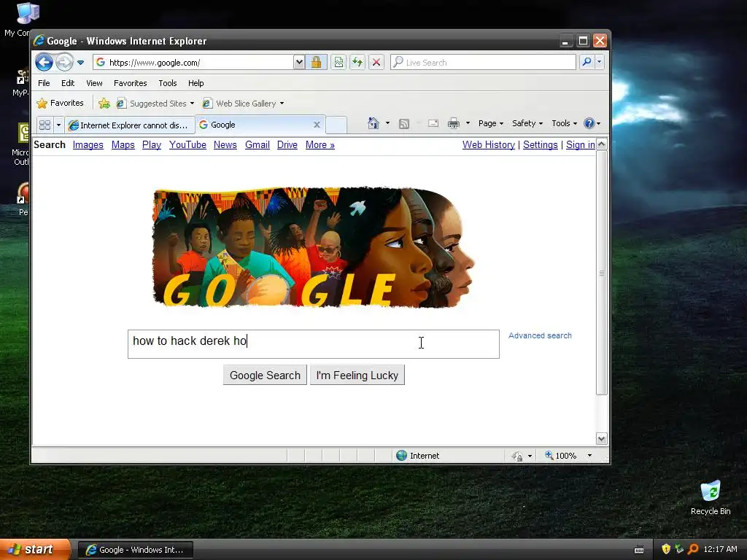Expand the 'More »' link
The image size is (747, 560).
tap(320, 145)
